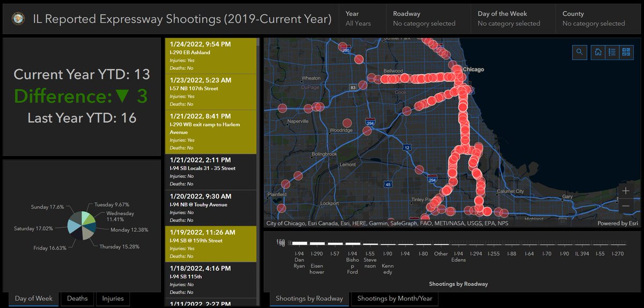The width and height of the screenshot is (644, 308).
Task: Select the 1/18/2022 I-94 SB 115th incident
Action: [x=210, y=280]
